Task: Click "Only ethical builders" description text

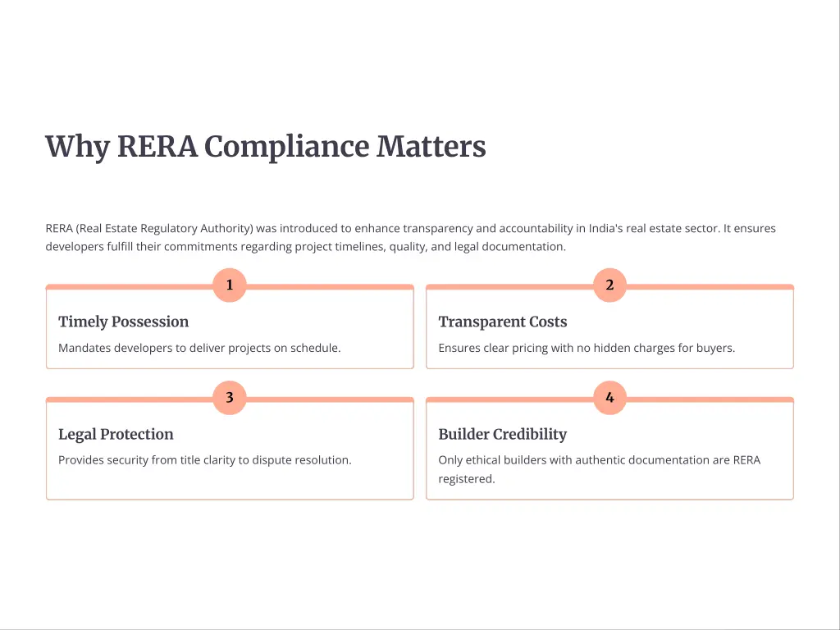Action: [x=599, y=460]
